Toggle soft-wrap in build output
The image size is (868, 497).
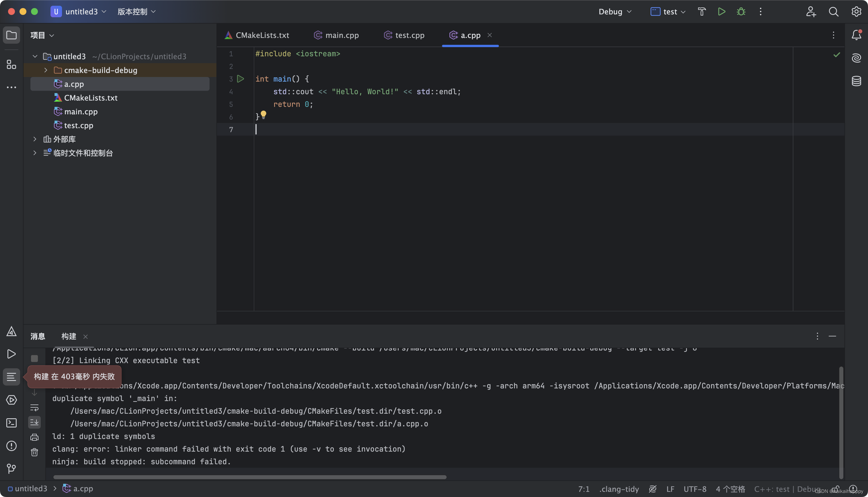pyautogui.click(x=34, y=408)
